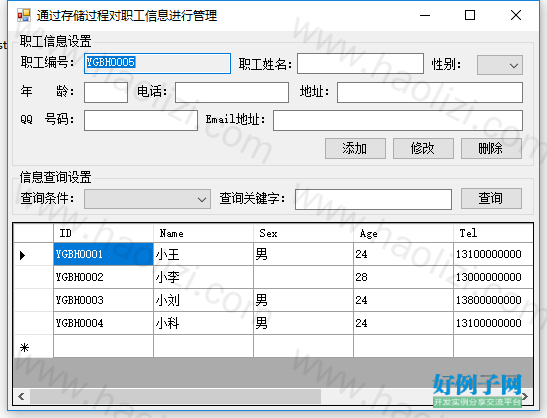Expand the 查询条件 combo box
547x418 pixels.
[x=147, y=199]
